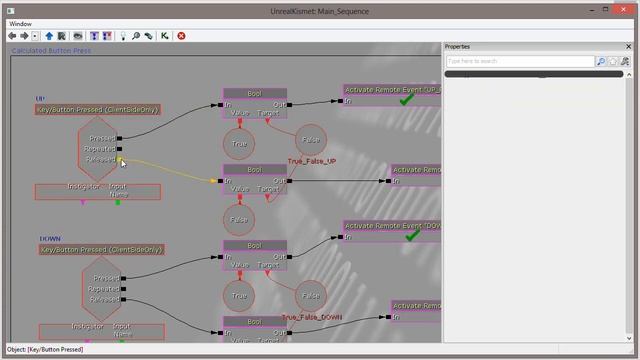Click the Pressed output connector of the UP event
Screen dimensions: 640x360
(119, 138)
